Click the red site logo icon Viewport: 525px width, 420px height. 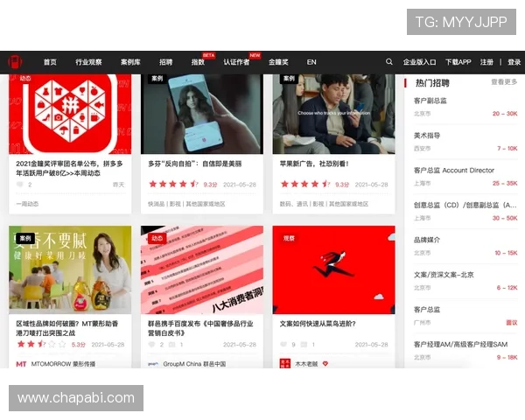tap(15, 62)
